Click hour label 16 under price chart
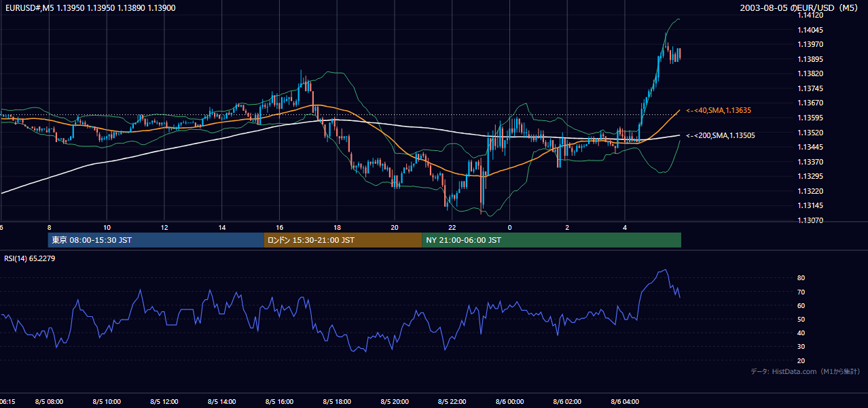 click(x=280, y=227)
